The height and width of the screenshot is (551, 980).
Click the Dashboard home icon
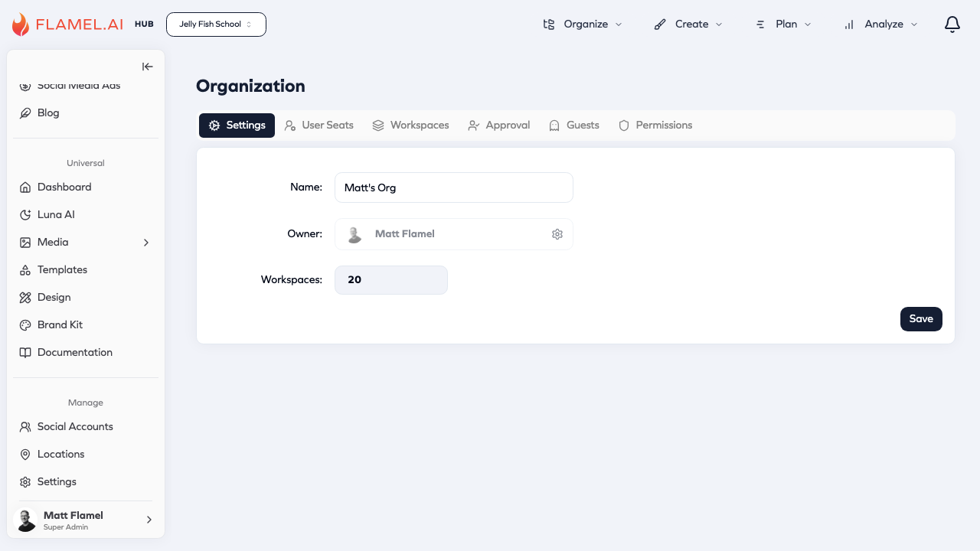(25, 187)
